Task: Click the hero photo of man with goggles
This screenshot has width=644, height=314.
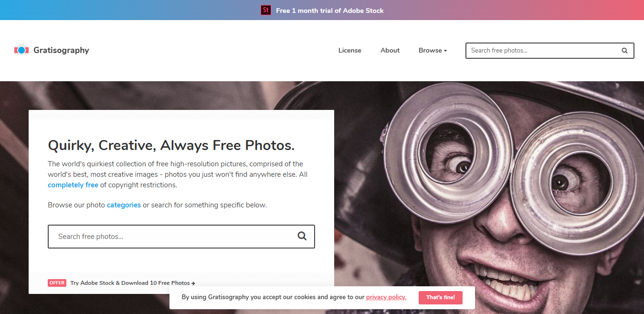Action: click(492, 191)
